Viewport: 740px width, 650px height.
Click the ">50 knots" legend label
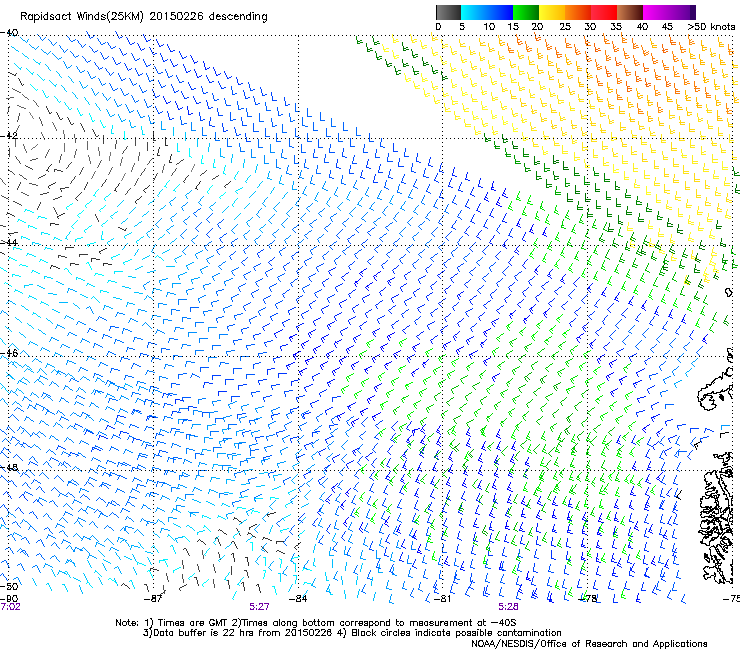[x=711, y=27]
